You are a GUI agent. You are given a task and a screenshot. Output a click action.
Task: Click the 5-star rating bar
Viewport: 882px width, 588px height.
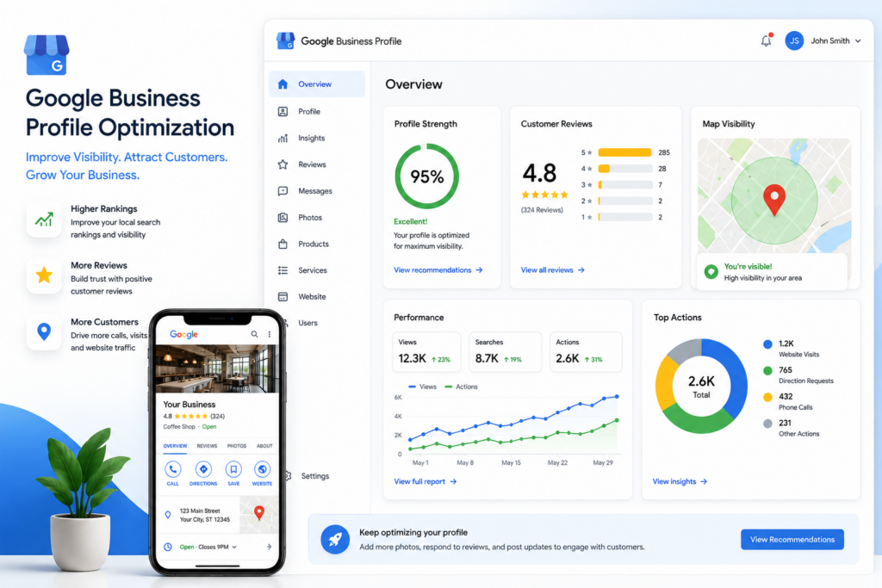coord(625,152)
